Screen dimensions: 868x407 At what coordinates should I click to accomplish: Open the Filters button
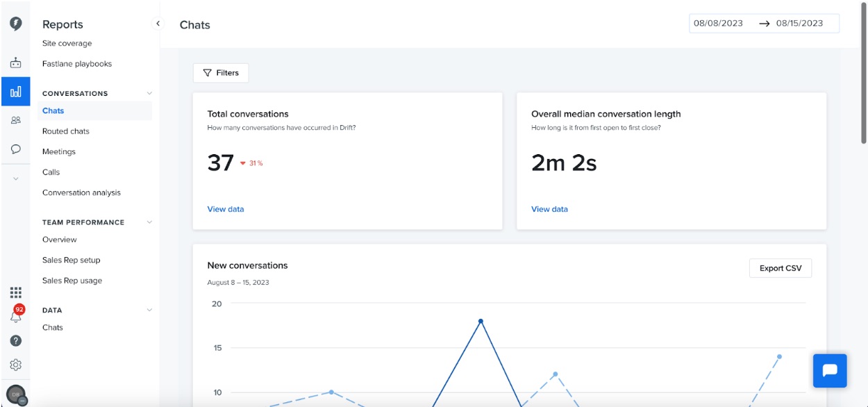[x=221, y=73]
